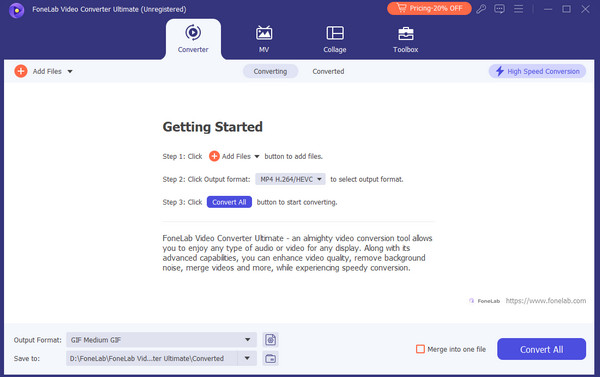The height and width of the screenshot is (377, 600).
Task: Switch to the MV tab
Action: (264, 39)
